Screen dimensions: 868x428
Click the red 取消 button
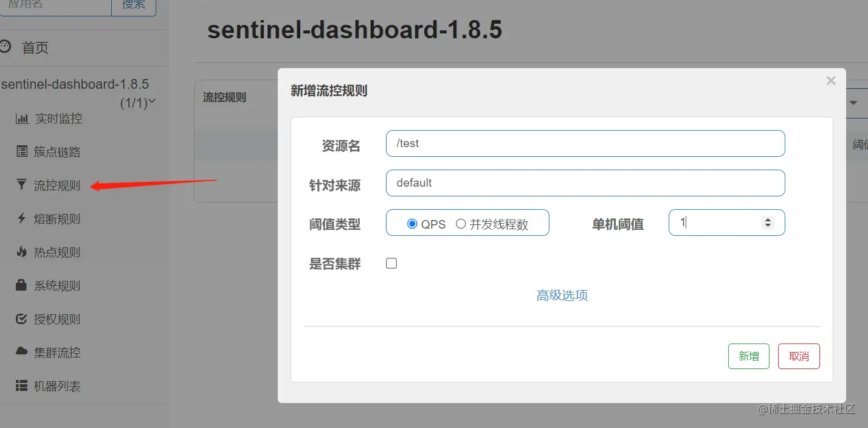(799, 356)
